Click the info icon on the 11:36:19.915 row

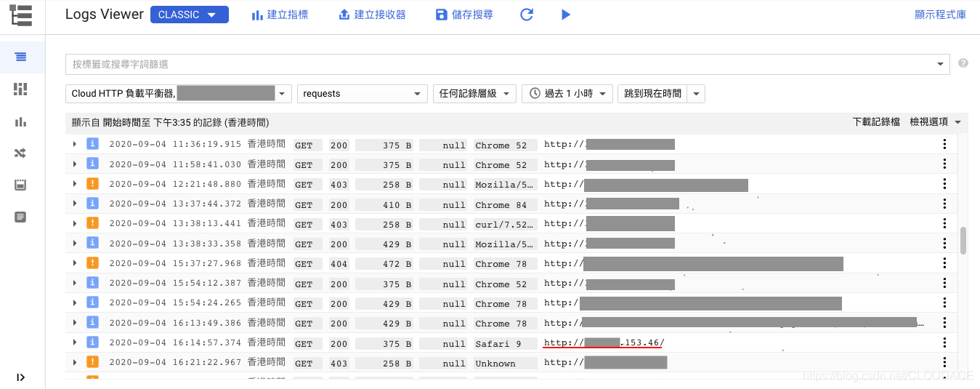tap(92, 145)
